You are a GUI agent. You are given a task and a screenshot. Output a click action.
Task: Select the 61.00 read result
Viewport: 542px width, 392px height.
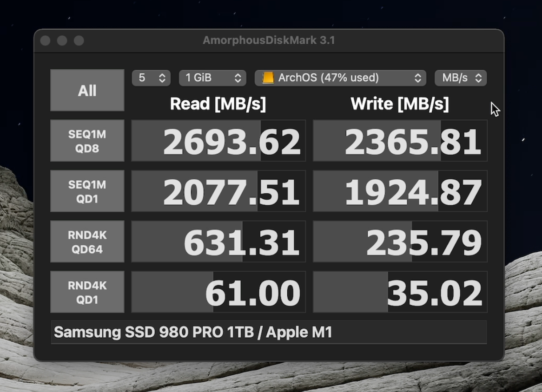tap(218, 292)
